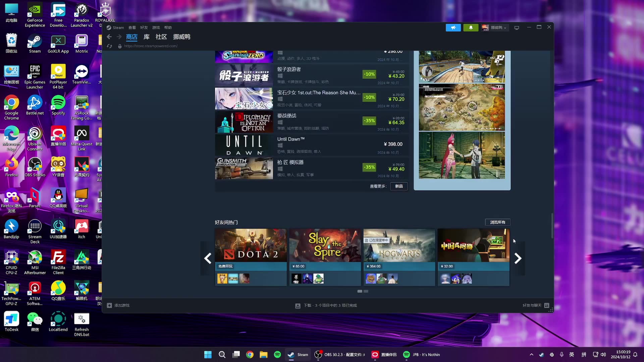644x362 pixels.
Task: Switch to the 商店 tab
Action: click(x=132, y=37)
